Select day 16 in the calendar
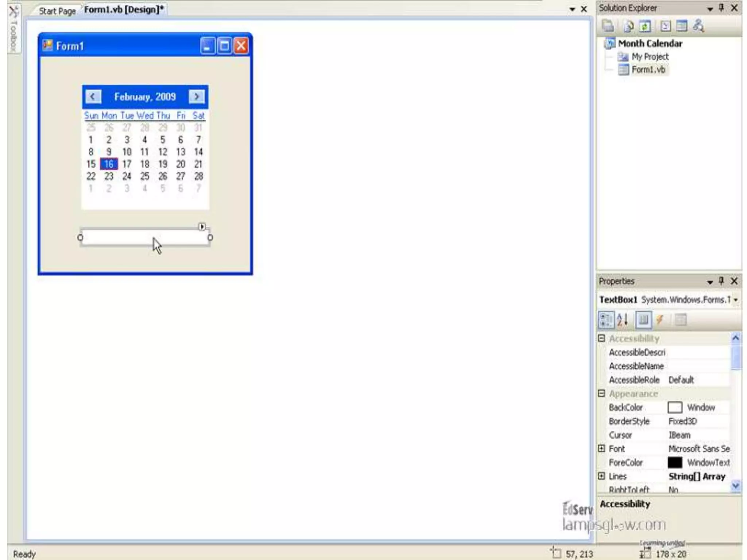747x560 pixels. pyautogui.click(x=109, y=164)
